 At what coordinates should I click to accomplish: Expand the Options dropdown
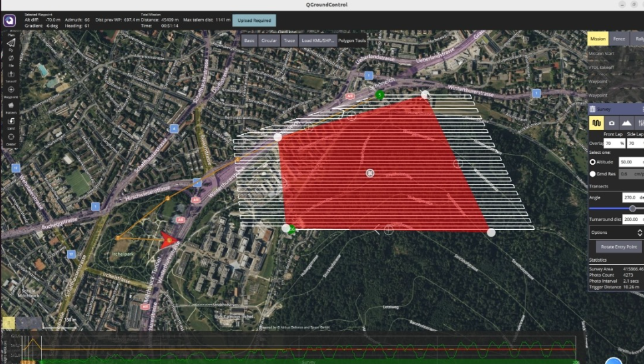point(616,232)
